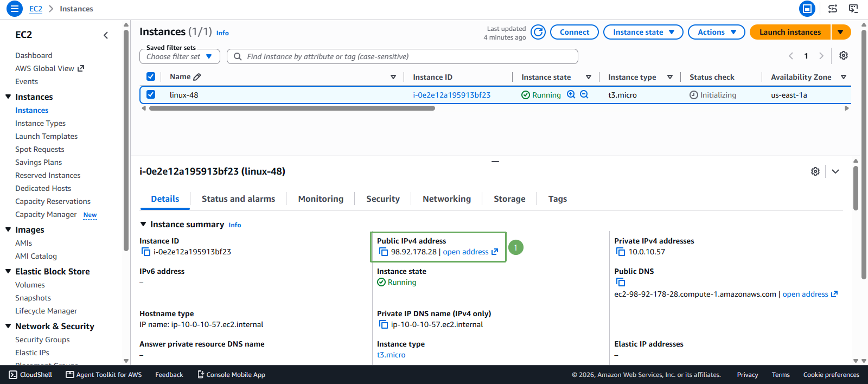Toggle the select-all instances checkbox

tap(151, 76)
